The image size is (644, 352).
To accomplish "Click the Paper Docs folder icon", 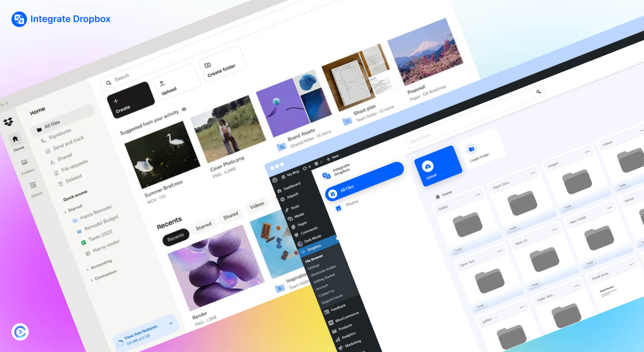I will click(522, 203).
